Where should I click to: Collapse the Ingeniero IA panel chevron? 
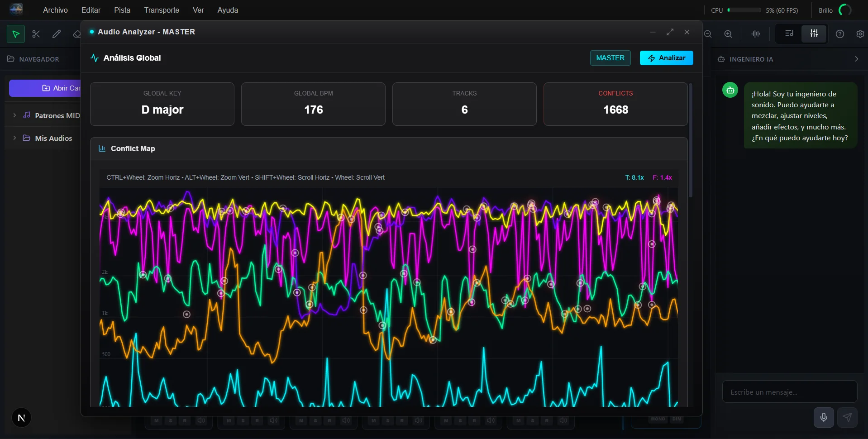[856, 59]
